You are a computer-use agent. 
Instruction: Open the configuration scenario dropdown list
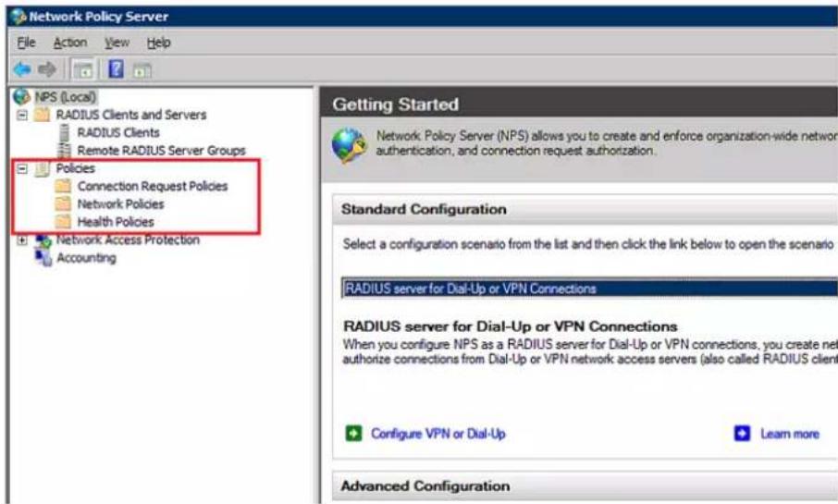[589, 289]
